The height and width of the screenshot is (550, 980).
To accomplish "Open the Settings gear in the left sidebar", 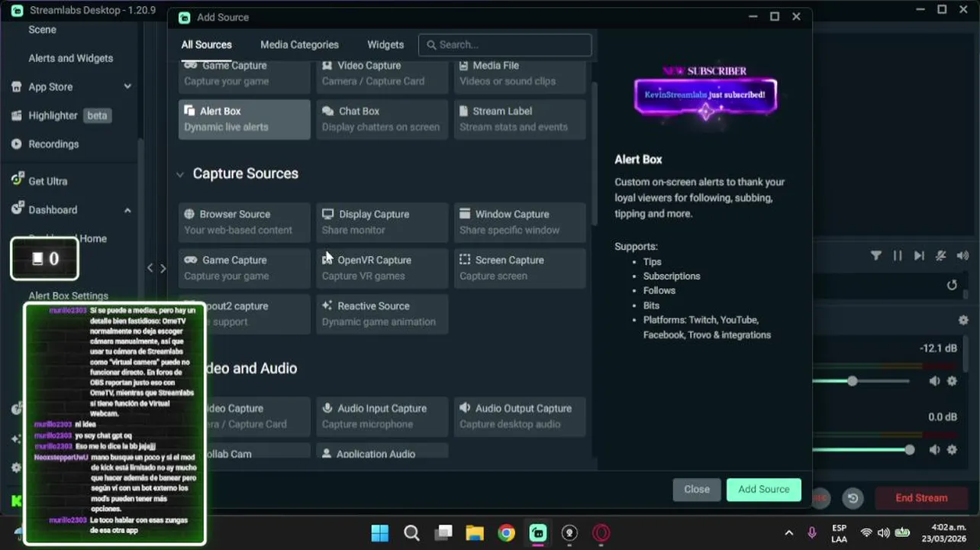I will [16, 467].
